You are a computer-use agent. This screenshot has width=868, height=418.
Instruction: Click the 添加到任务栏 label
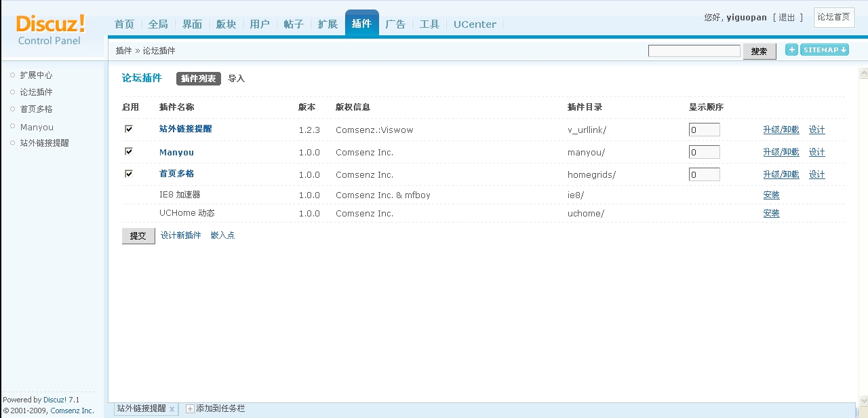click(220, 408)
